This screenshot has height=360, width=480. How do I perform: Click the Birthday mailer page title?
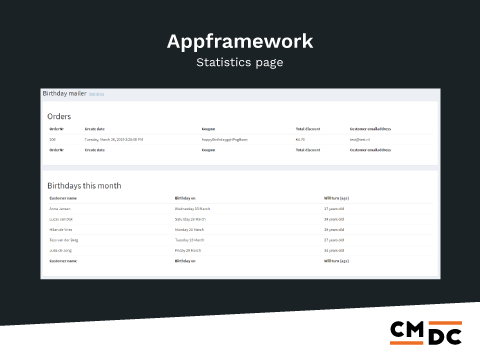point(65,94)
